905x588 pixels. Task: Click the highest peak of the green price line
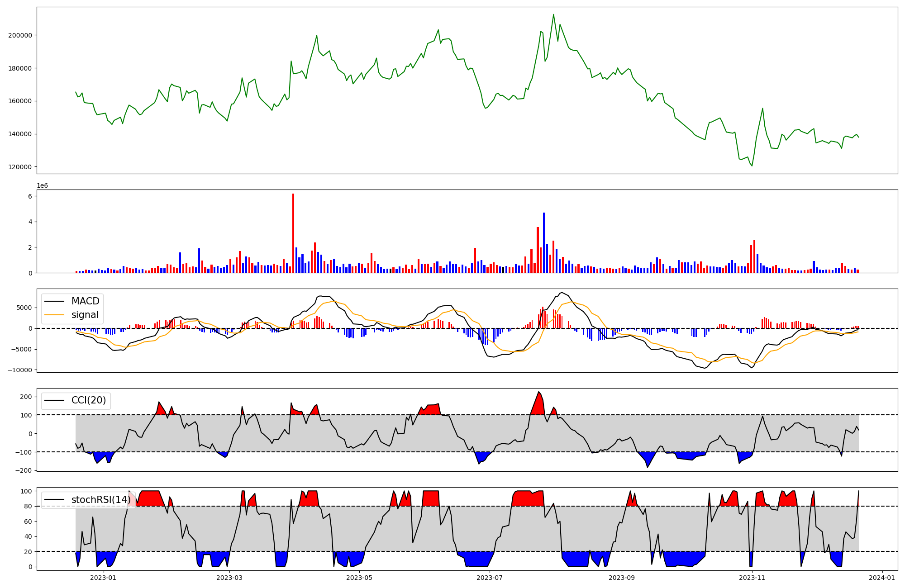(553, 15)
